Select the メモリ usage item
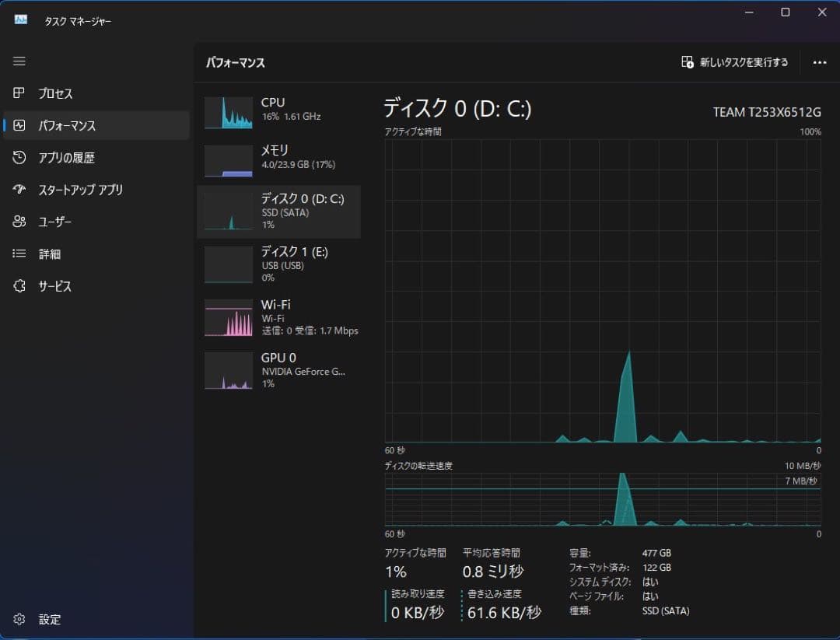 click(x=278, y=157)
